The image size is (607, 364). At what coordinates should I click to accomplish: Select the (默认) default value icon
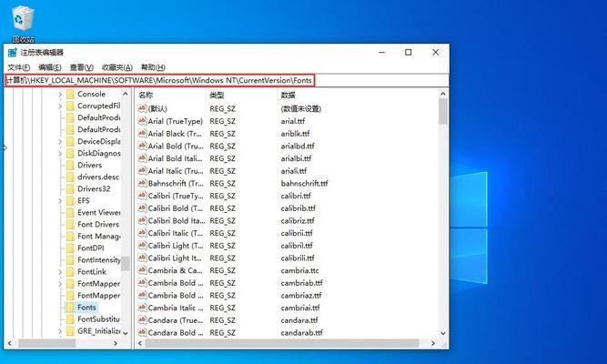[x=142, y=109]
